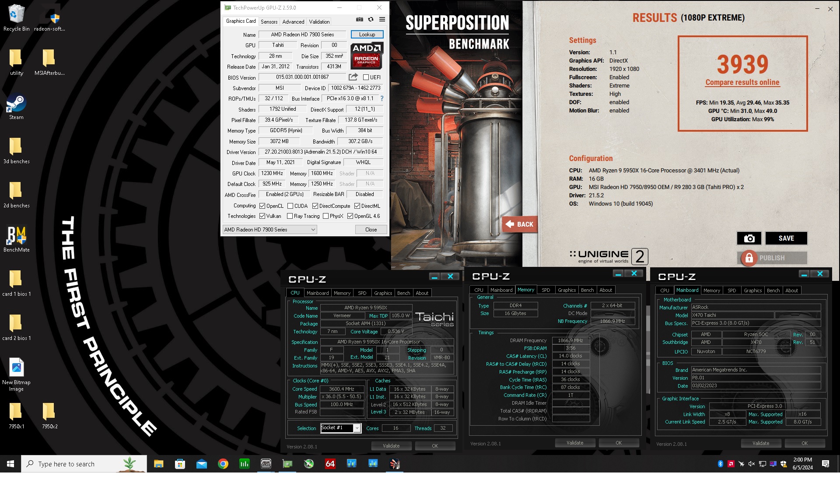
Task: Open the 2d benches folder
Action: 16,194
